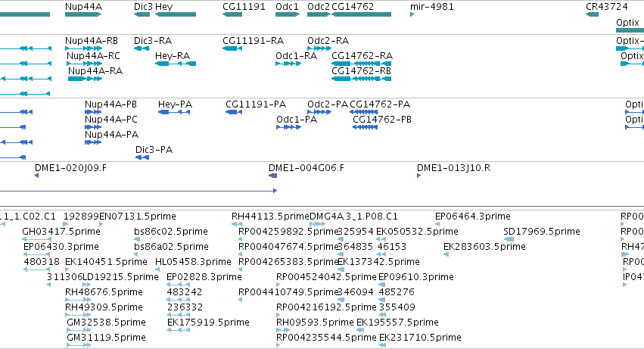Select EST GM32538.5prime

pos(79,330)
